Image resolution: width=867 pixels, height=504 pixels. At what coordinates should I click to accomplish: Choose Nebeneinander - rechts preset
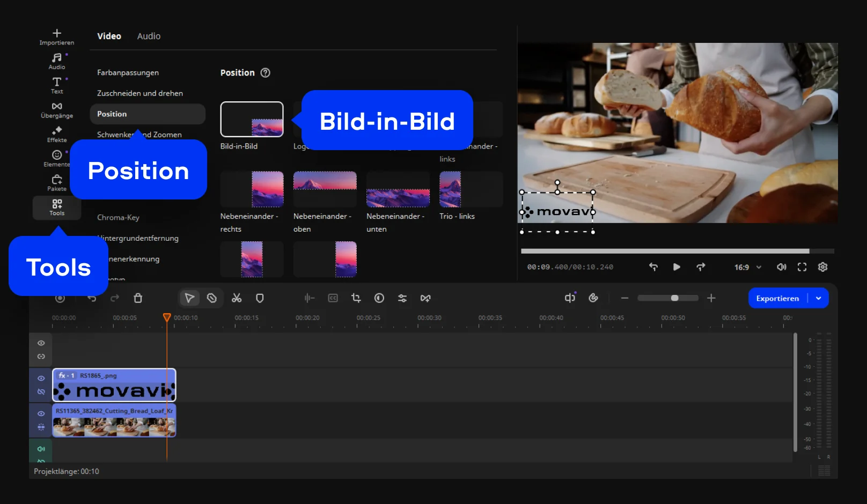coord(252,189)
